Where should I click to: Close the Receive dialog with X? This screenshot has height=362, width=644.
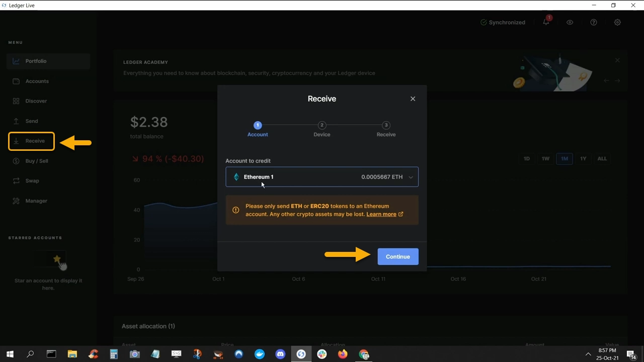coord(413,99)
